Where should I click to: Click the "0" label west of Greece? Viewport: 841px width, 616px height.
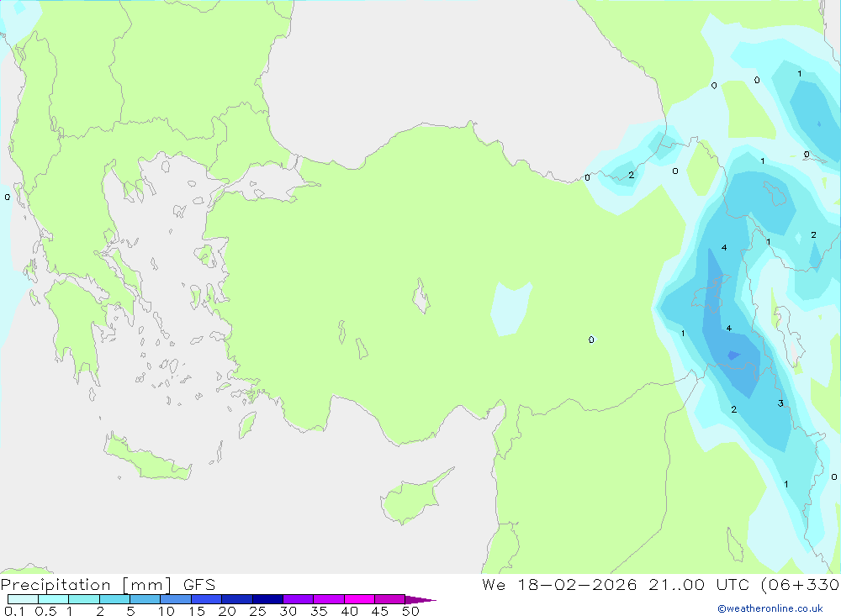coord(7,197)
